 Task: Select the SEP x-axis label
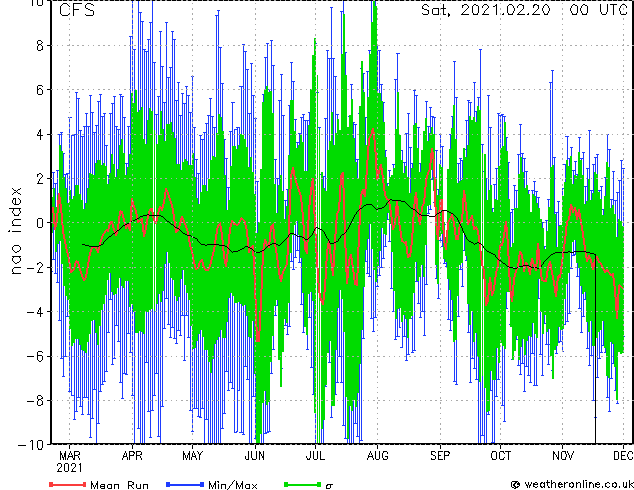tap(440, 456)
